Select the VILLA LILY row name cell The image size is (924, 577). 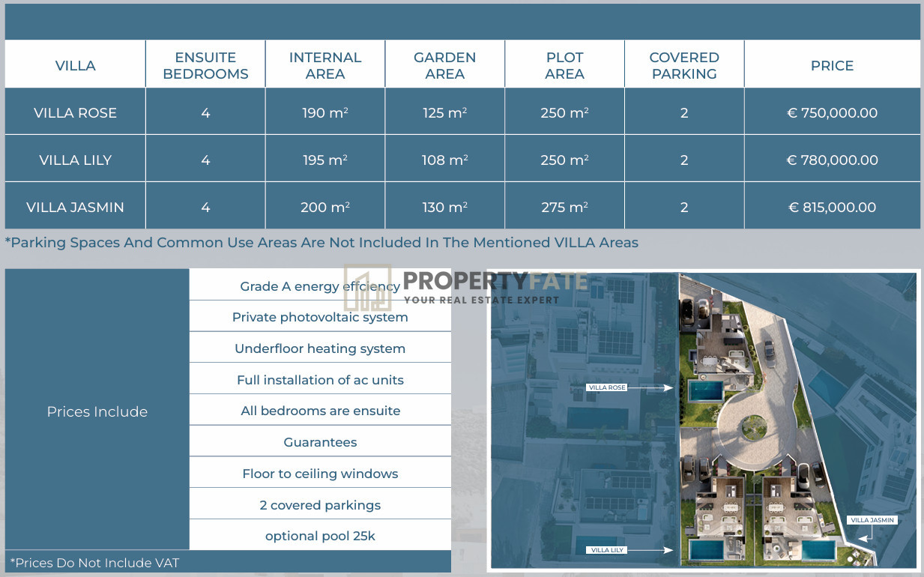[75, 160]
